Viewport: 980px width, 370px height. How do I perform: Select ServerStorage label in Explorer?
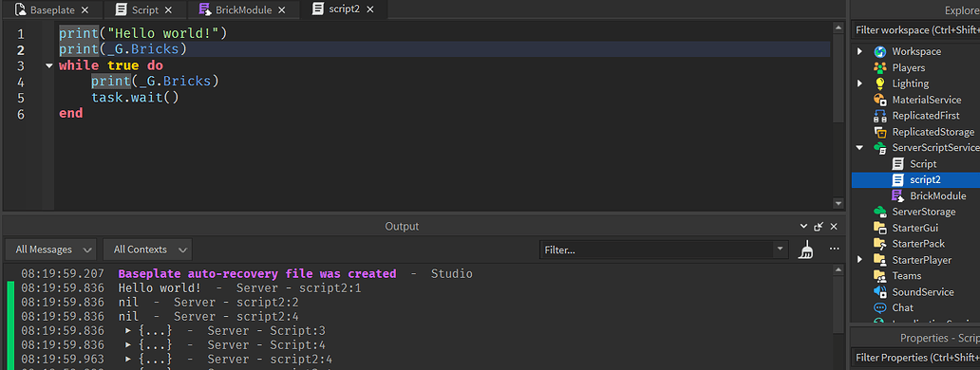tap(924, 212)
